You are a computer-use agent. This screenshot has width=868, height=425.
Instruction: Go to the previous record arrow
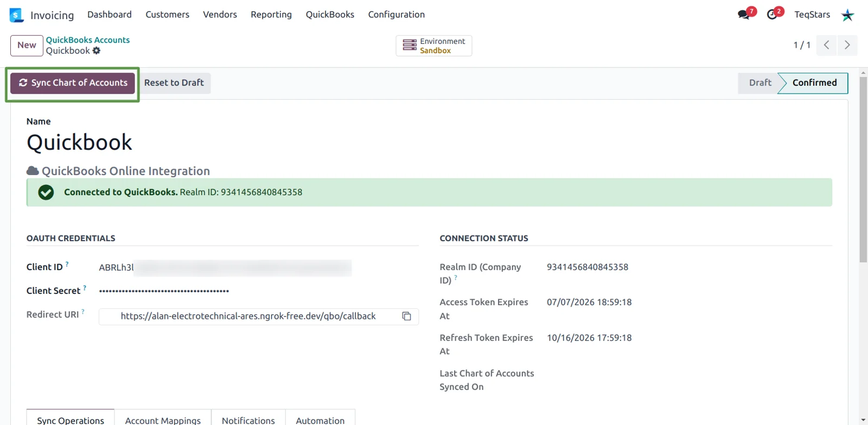pos(826,45)
